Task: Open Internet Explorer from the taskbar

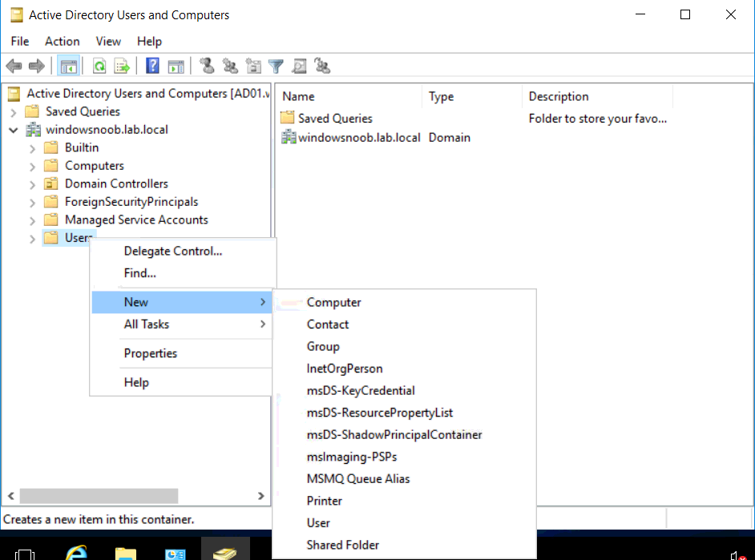Action: coord(77,552)
